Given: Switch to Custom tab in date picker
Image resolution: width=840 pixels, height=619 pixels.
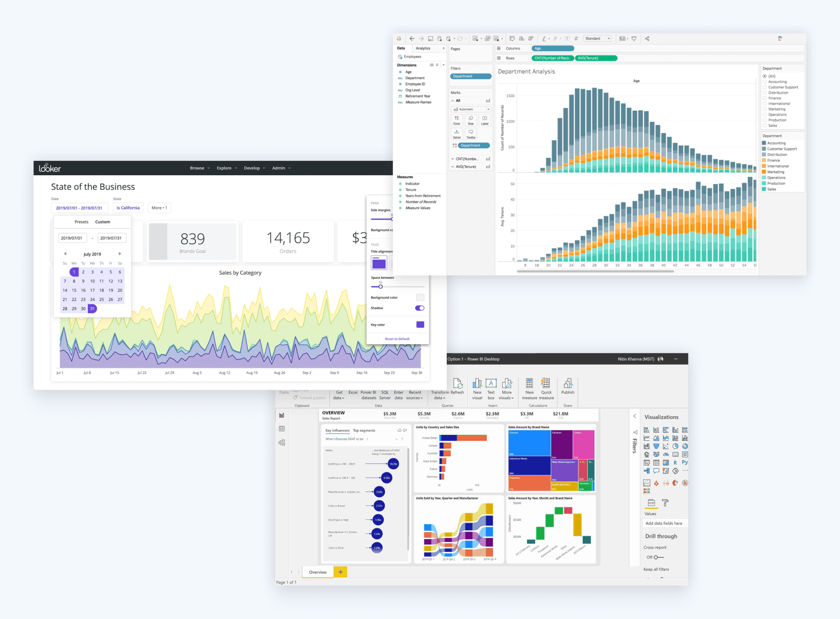Looking at the screenshot, I should [102, 222].
